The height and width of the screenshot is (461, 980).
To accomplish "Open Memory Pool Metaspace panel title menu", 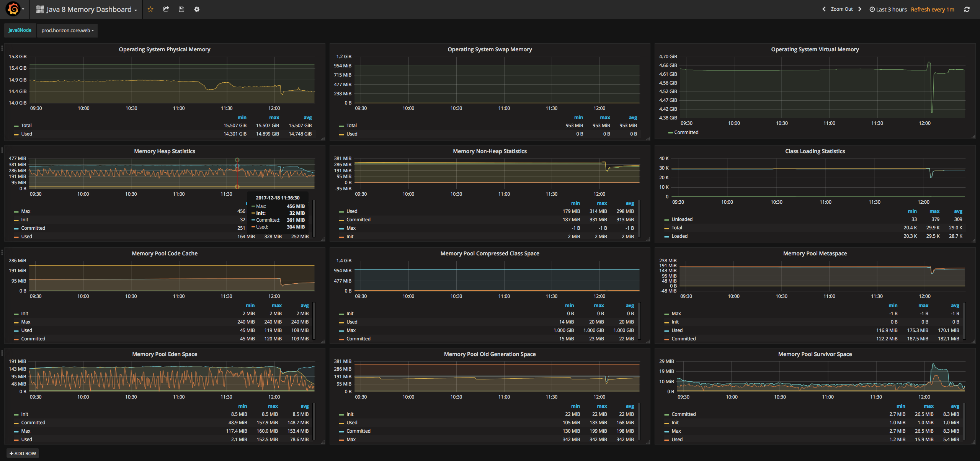I will pos(815,253).
